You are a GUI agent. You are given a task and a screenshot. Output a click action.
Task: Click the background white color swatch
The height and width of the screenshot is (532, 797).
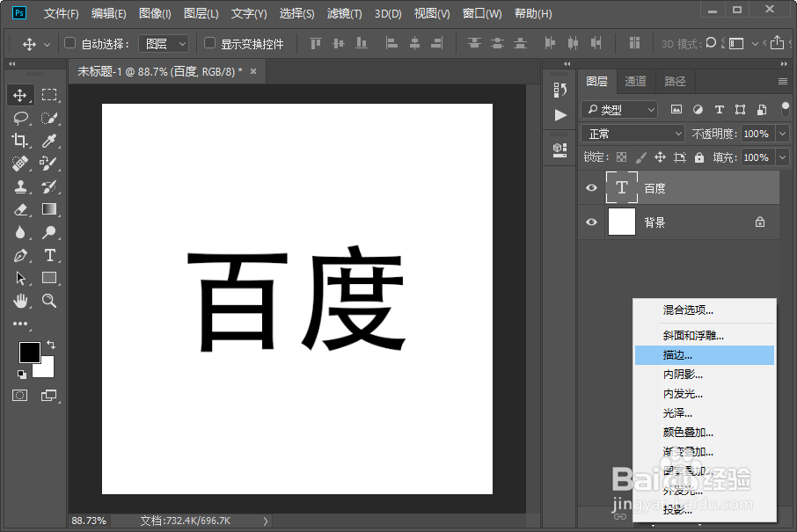[x=48, y=372]
